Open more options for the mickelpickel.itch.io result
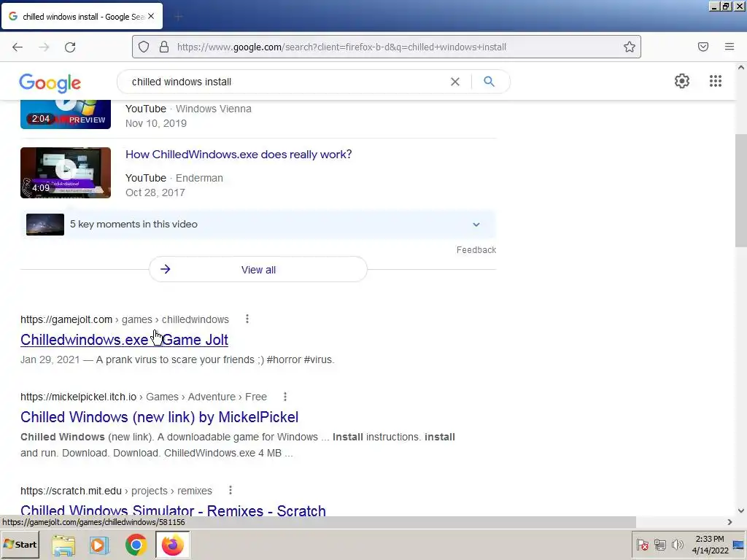747x560 pixels. click(285, 397)
